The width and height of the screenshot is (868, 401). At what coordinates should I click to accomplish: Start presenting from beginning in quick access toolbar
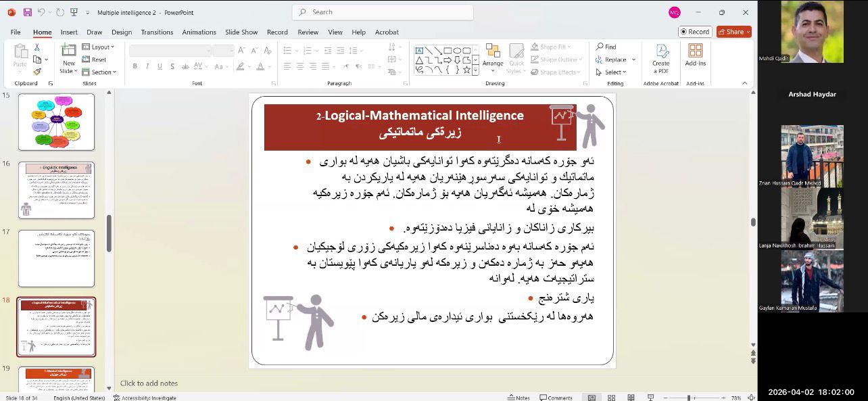pyautogui.click(x=74, y=12)
